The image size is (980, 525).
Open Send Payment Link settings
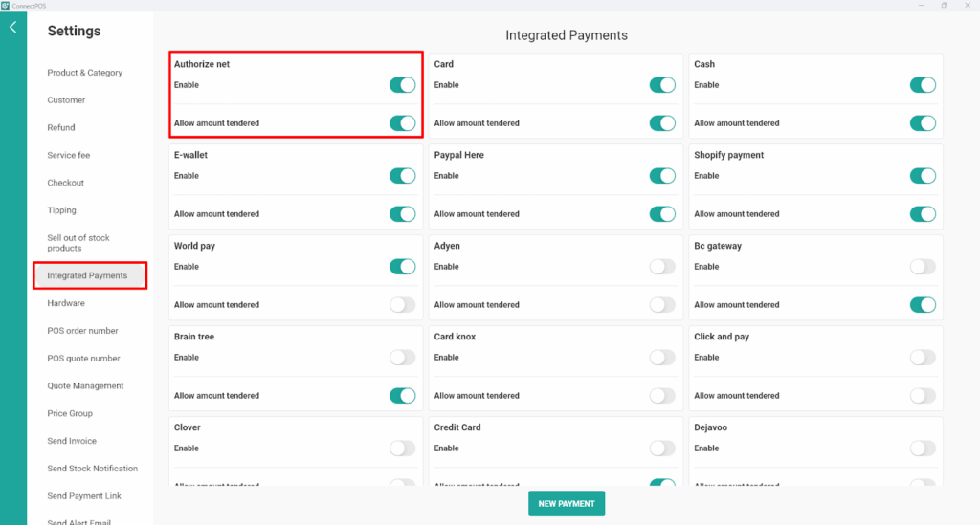click(x=84, y=496)
